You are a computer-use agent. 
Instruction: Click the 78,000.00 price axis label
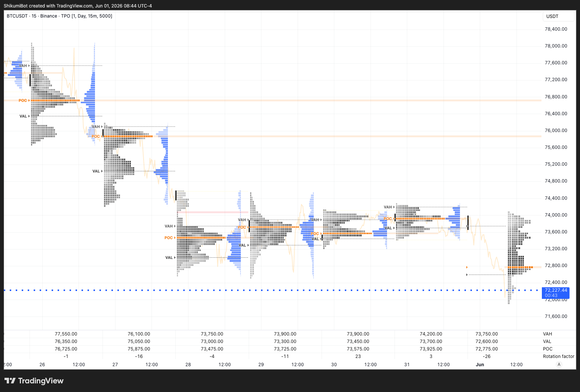[556, 46]
